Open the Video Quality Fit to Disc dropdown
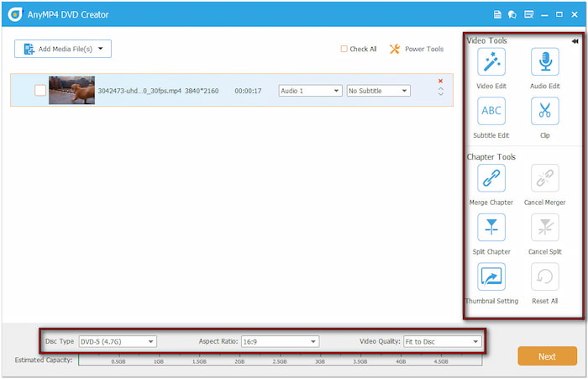Viewport: 588px width, 379px height. pyautogui.click(x=443, y=342)
